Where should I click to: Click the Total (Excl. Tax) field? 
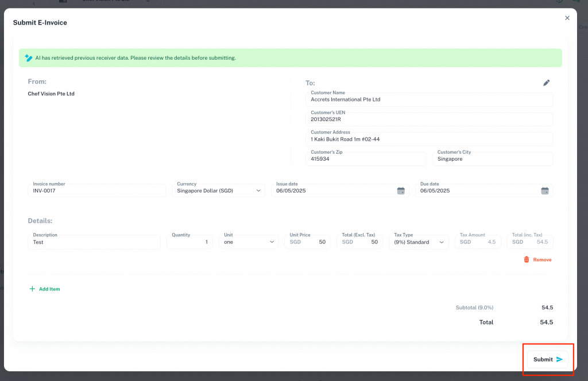point(359,242)
